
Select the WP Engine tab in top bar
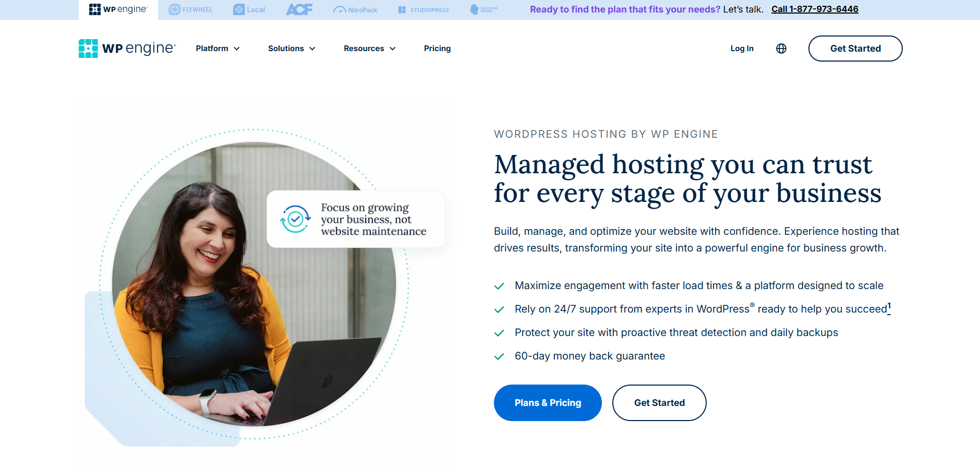118,9
